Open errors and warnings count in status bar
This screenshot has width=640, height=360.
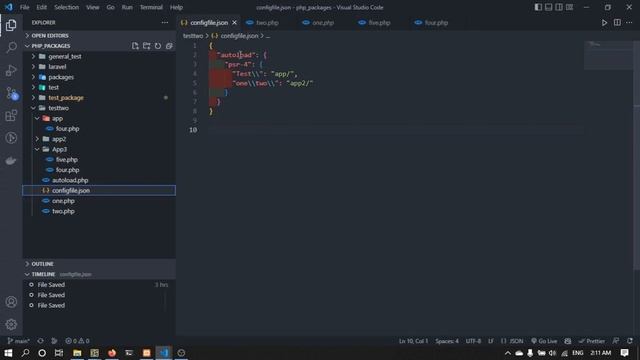[x=77, y=341]
